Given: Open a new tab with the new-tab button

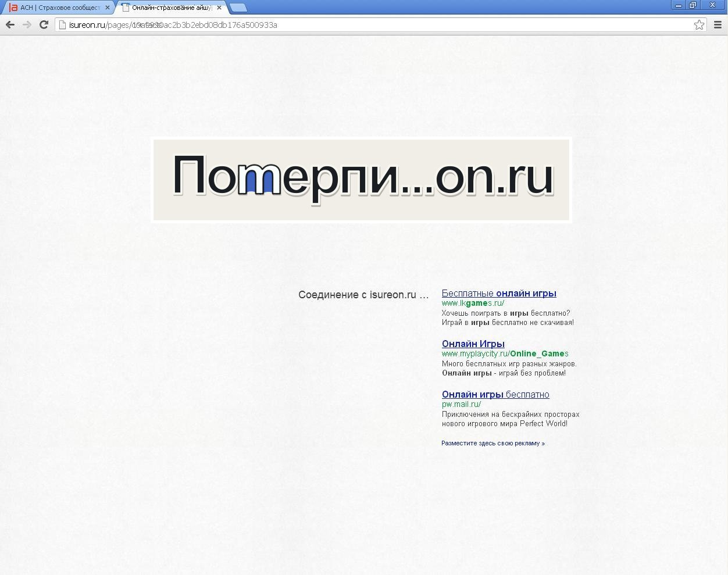Looking at the screenshot, I should click(x=238, y=8).
